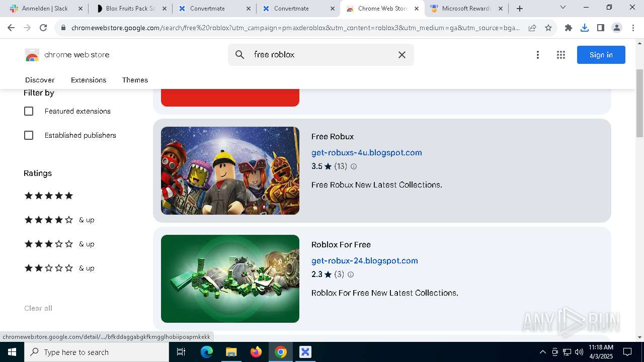Open the Chrome profile avatar menu
This screenshot has height=362, width=644.
(x=617, y=28)
